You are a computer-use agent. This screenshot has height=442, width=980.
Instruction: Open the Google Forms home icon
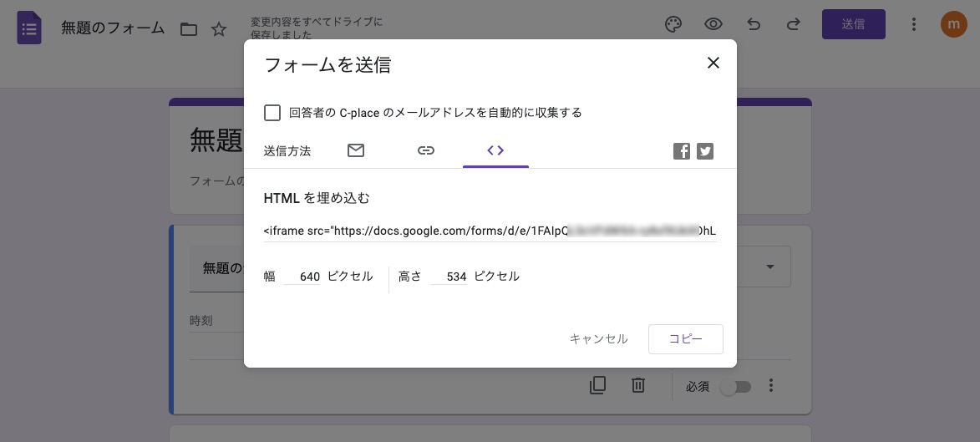pyautogui.click(x=29, y=28)
